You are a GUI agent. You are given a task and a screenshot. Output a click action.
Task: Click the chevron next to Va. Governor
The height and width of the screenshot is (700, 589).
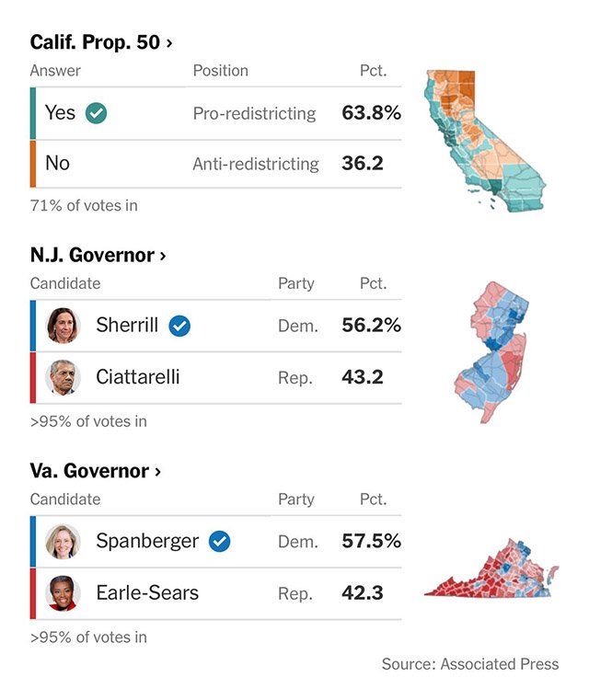pyautogui.click(x=157, y=472)
